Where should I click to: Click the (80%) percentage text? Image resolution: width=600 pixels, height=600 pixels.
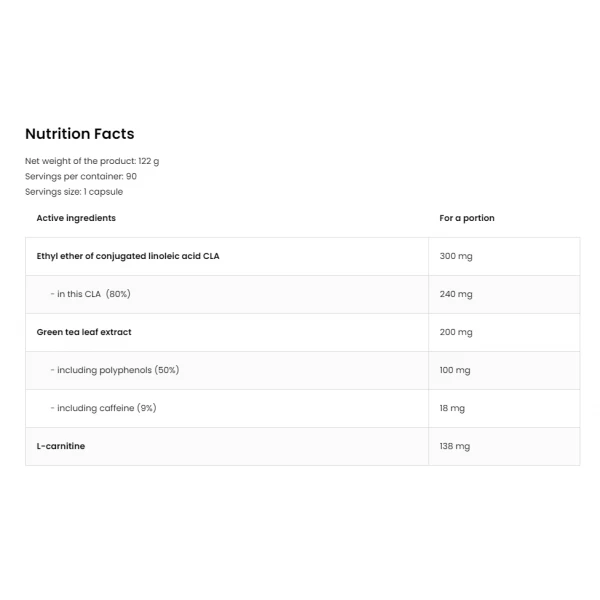coord(118,294)
